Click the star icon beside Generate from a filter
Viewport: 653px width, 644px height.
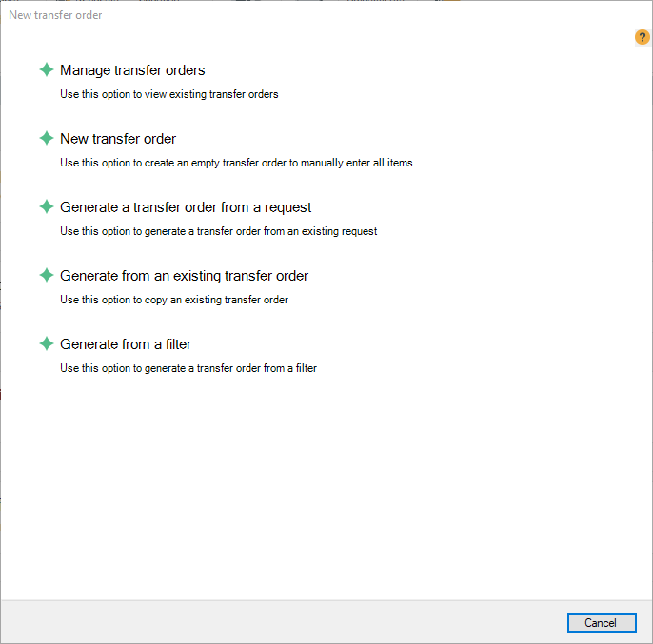46,343
